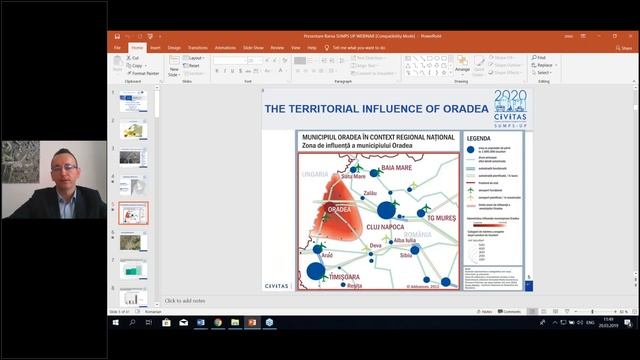Select slide 3 thumbnail
Image resolution: width=640 pixels, height=360 pixels.
pos(133,158)
